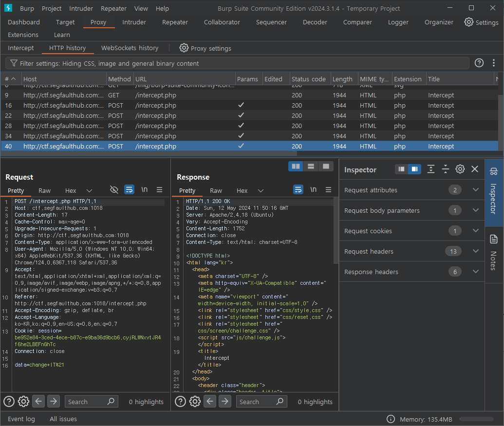Screen dimensions: 504x426
Task: Click the Inspector side tab icon
Action: pyautogui.click(x=494, y=171)
